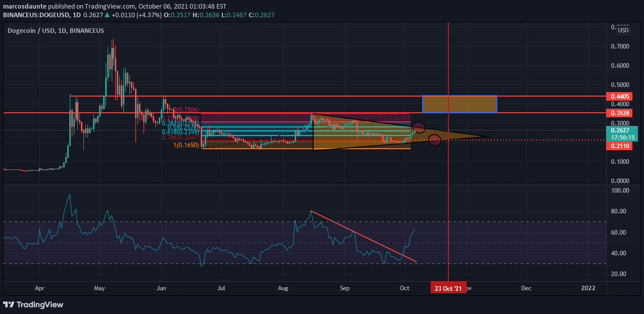Click the Dec label on time axis
This screenshot has width=644, height=314.
coord(526,288)
